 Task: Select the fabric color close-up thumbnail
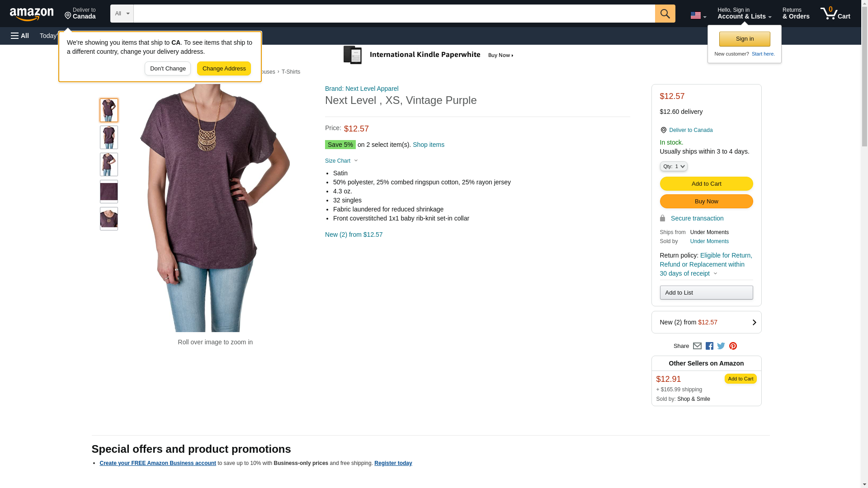108,192
